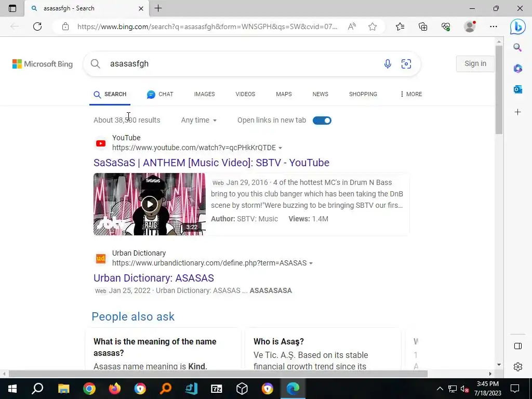Click the Bing search magnifier icon

[x=96, y=64]
